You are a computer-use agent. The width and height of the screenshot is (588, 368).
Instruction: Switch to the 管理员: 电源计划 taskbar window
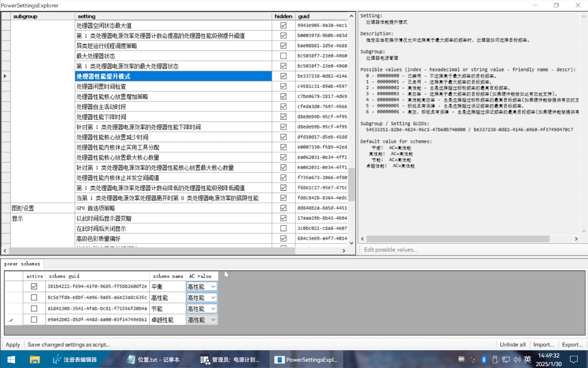231,360
